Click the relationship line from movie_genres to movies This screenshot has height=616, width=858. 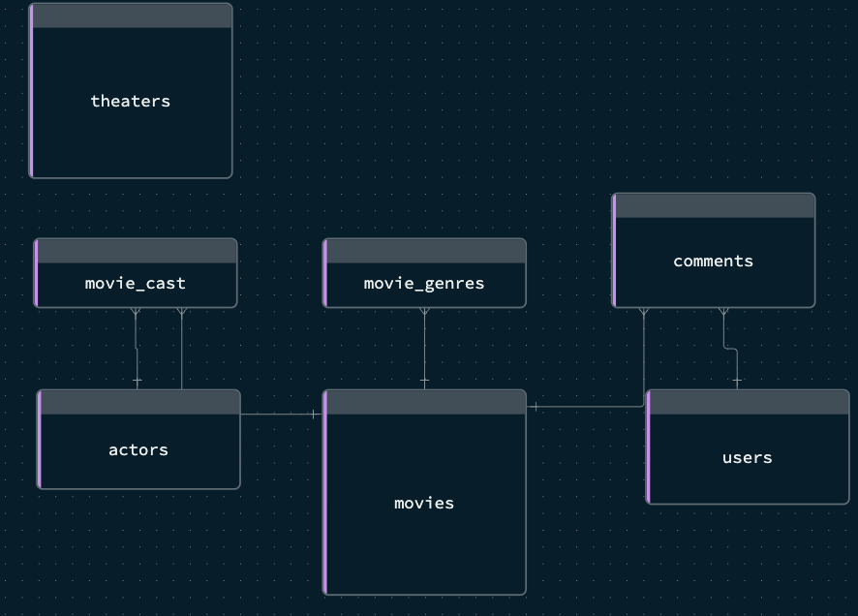pyautogui.click(x=424, y=349)
